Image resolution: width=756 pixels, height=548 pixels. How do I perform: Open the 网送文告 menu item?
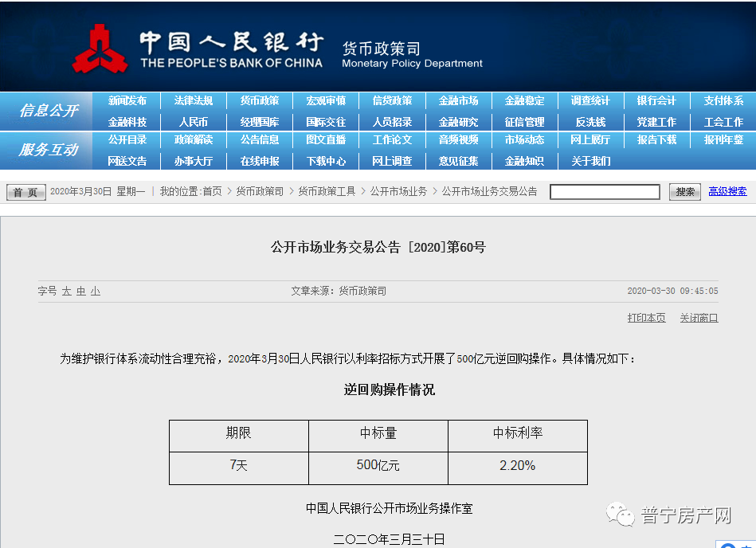127,161
